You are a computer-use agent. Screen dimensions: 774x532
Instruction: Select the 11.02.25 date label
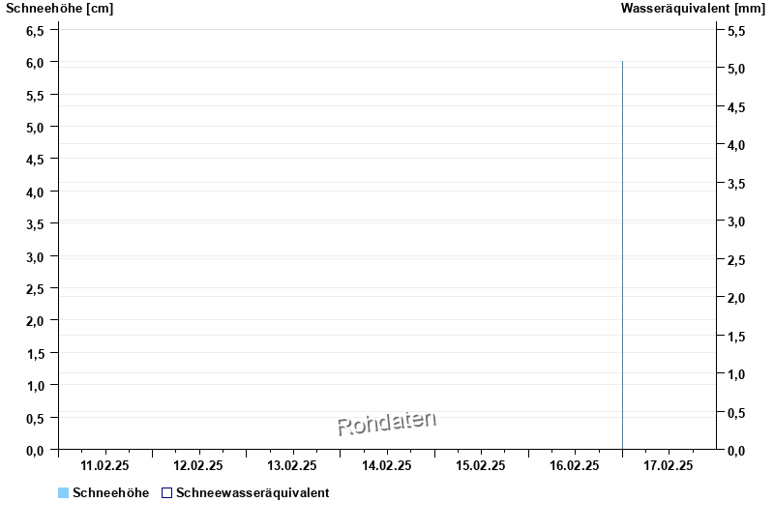point(105,465)
